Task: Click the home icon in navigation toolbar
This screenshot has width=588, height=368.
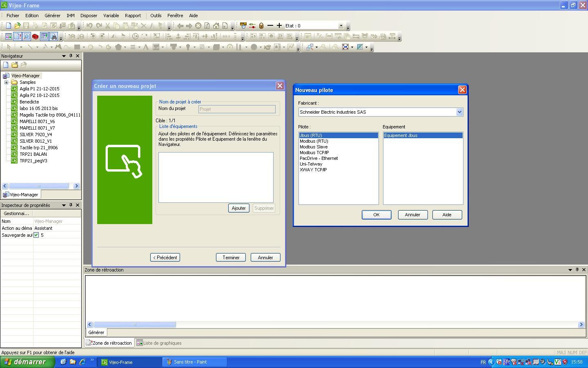Action: (x=216, y=26)
